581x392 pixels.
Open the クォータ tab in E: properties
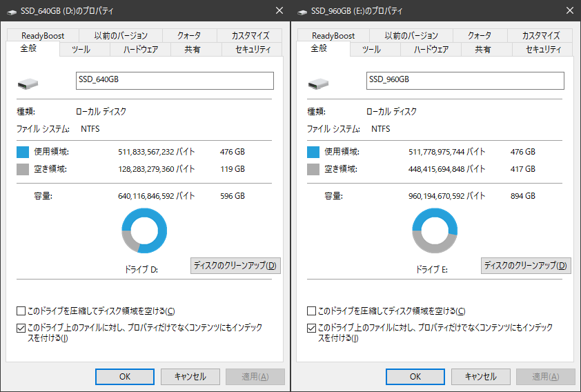click(x=480, y=35)
